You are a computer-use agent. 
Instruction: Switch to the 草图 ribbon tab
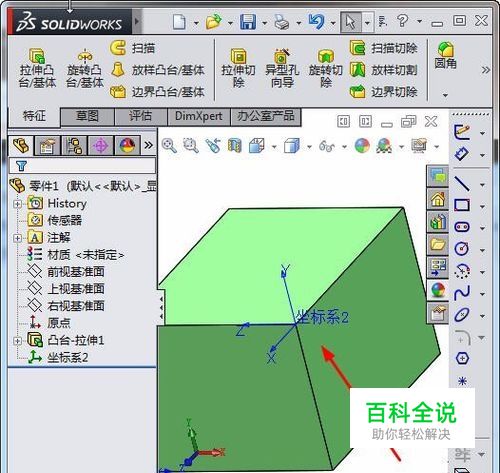pos(87,116)
